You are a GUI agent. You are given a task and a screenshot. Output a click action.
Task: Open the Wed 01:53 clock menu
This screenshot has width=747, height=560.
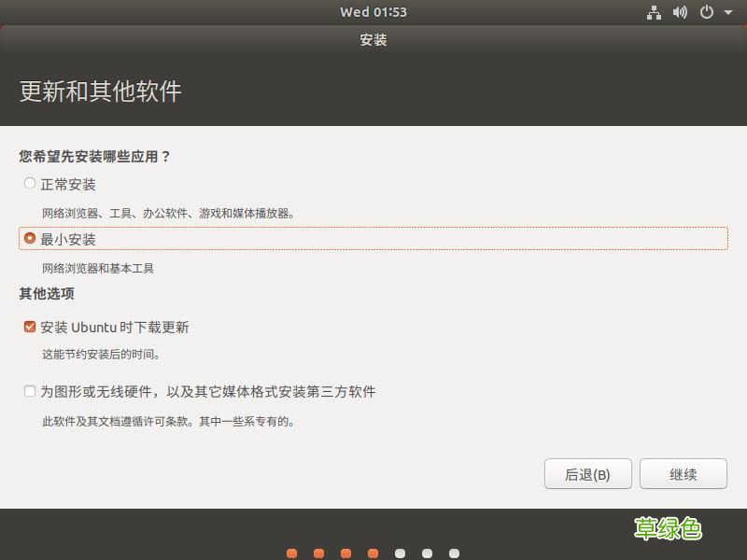pos(373,11)
